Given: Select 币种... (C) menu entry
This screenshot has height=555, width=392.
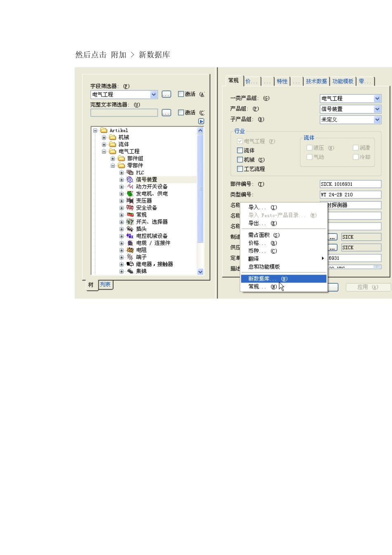Looking at the screenshot, I should coord(284,251).
